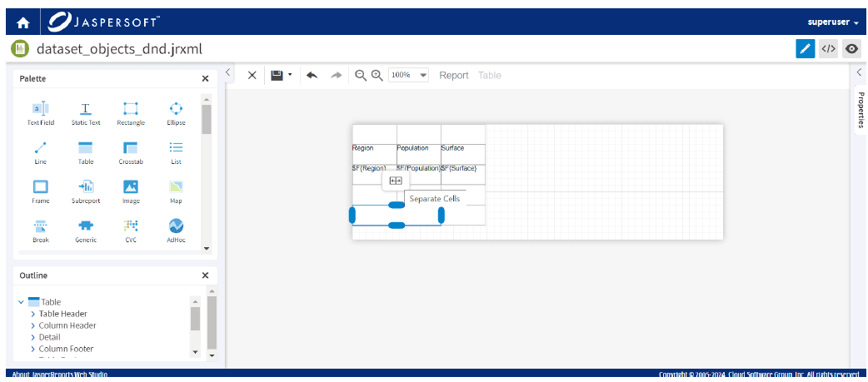Viewport: 868px width, 382px height.
Task: Zoom out with the minus magnifier
Action: 361,75
